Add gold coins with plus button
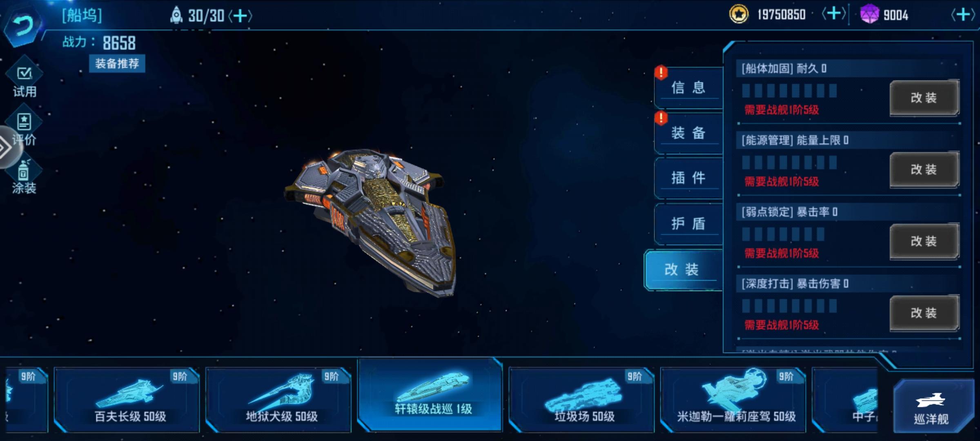Screen dimensions: 980x441 coord(834,14)
